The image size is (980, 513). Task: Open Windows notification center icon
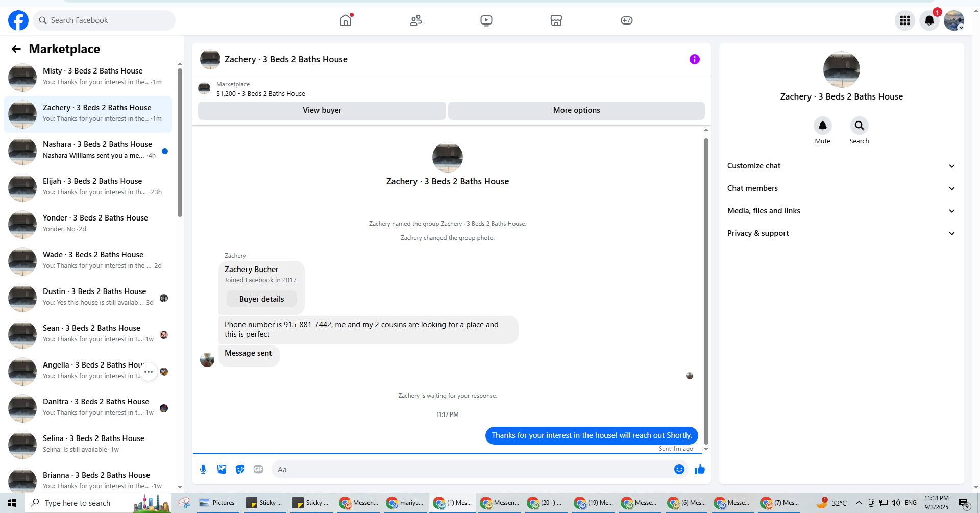pyautogui.click(x=964, y=503)
